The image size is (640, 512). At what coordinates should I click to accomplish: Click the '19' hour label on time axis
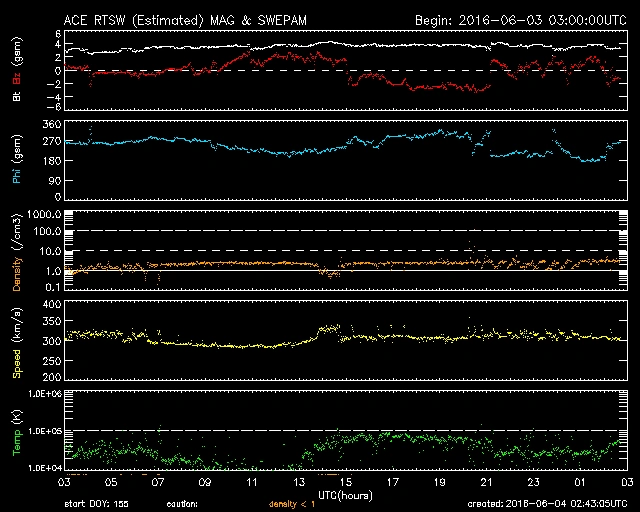440,482
